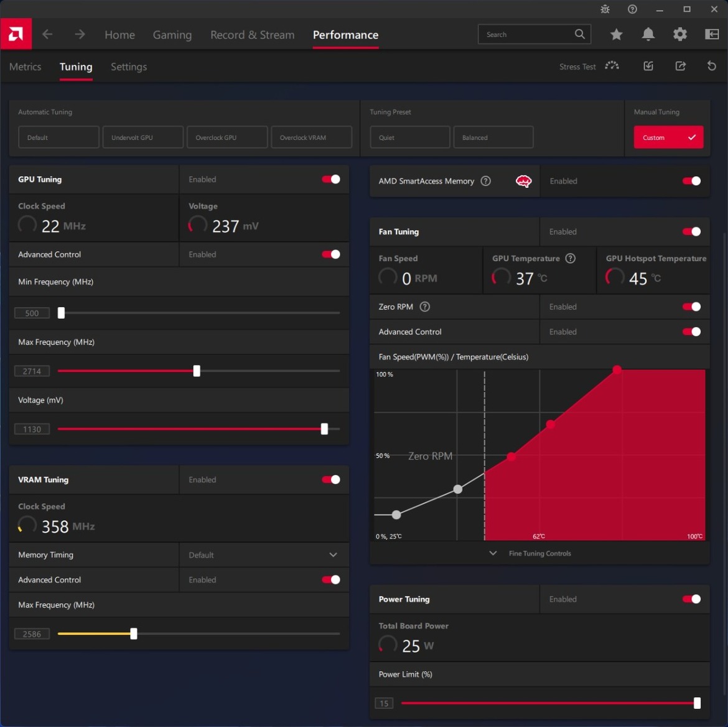Viewport: 728px width, 727px height.
Task: Select the Quiet tuning preset
Action: (x=410, y=137)
